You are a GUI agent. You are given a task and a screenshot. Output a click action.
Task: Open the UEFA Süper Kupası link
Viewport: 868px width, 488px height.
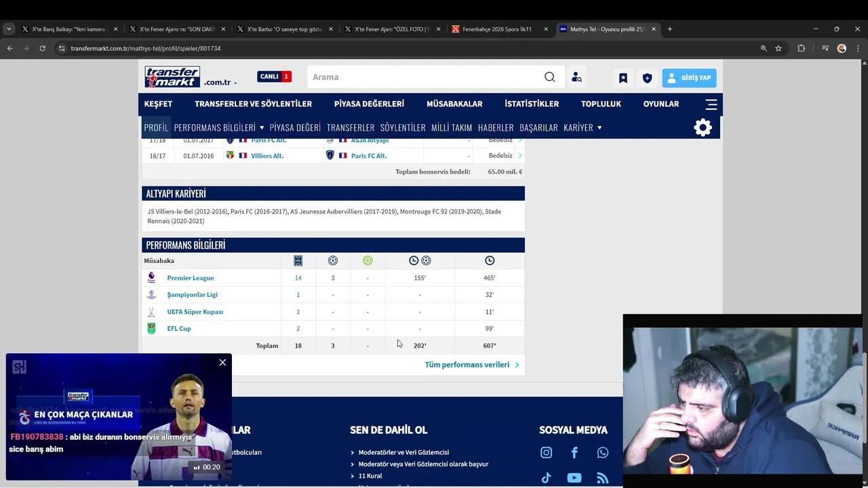195,312
